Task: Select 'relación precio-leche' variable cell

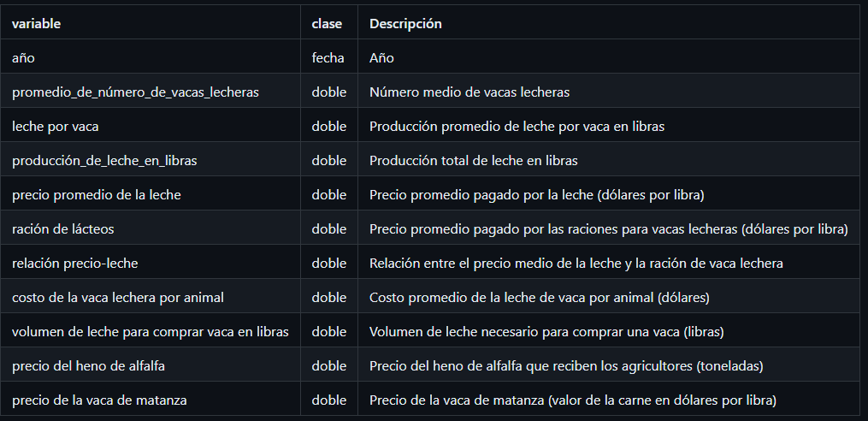Action: [x=74, y=264]
